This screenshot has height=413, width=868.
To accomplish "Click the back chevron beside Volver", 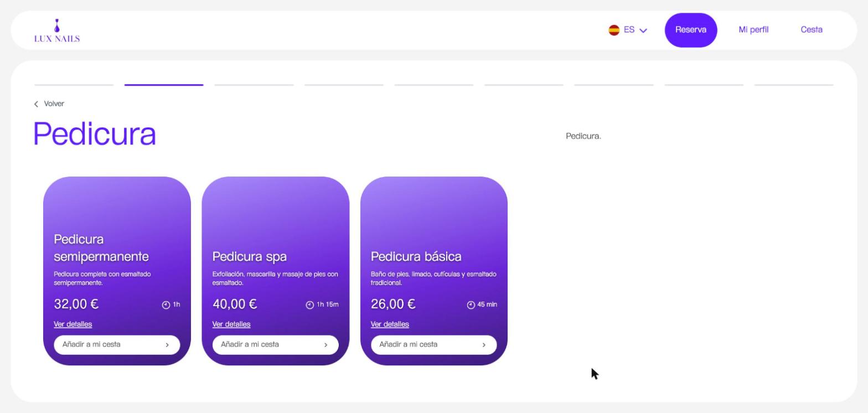I will click(x=37, y=104).
